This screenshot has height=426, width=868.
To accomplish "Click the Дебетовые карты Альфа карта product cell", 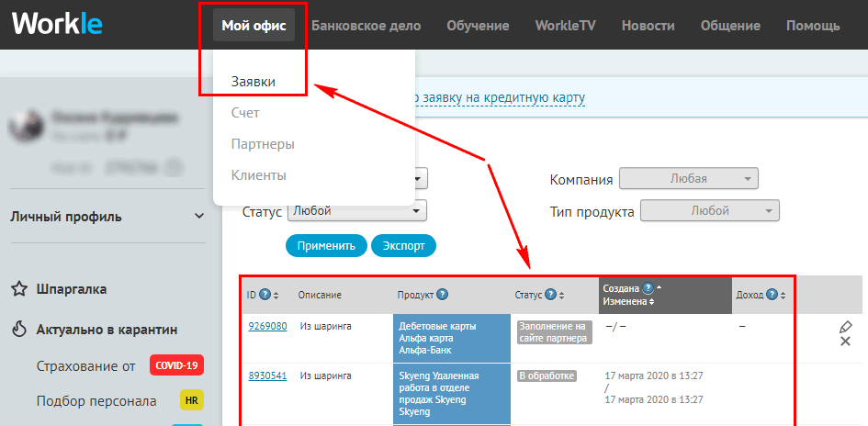I will [x=452, y=338].
